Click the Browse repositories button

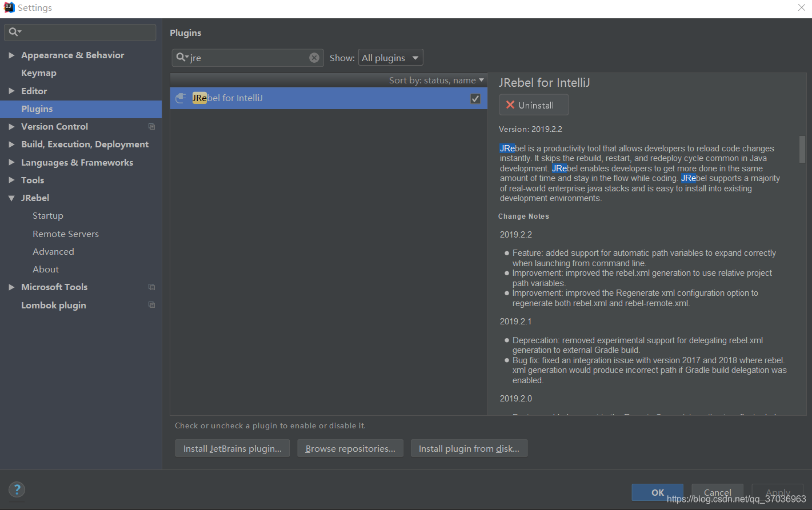pyautogui.click(x=350, y=448)
